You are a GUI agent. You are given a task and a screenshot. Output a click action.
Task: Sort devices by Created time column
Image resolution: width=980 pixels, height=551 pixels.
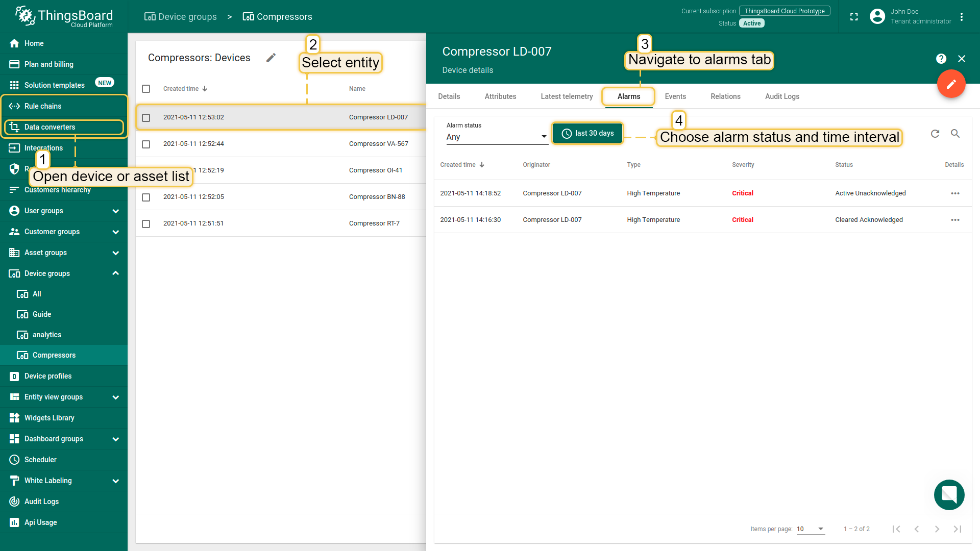(185, 89)
